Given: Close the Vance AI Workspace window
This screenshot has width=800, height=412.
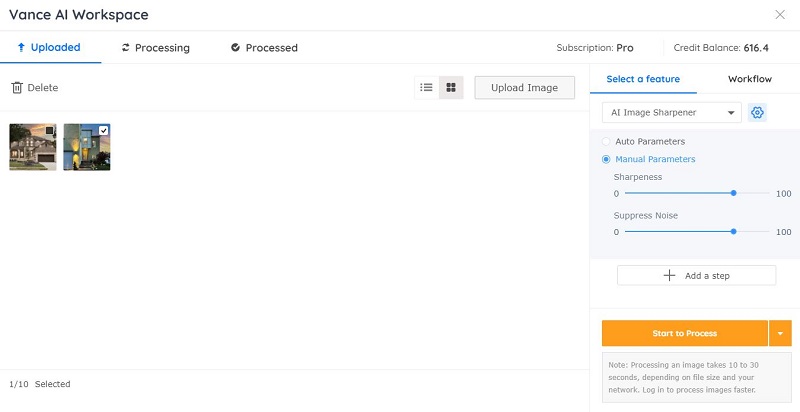Looking at the screenshot, I should click(x=780, y=15).
